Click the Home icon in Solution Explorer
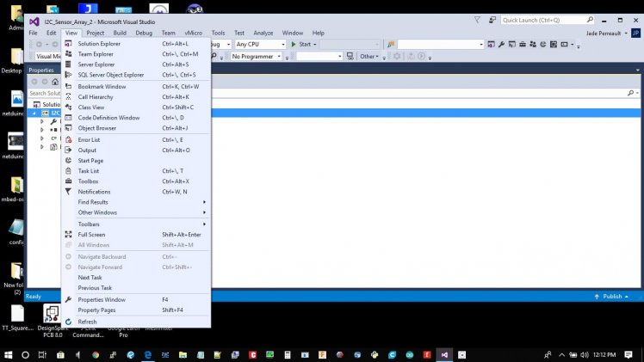This screenshot has width=644, height=362. [x=56, y=82]
